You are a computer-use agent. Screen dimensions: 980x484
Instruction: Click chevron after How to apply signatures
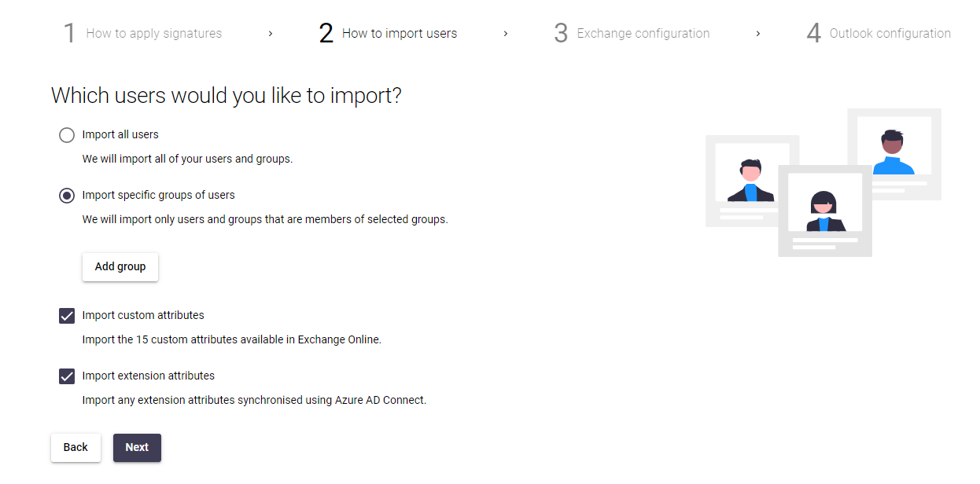pyautogui.click(x=271, y=34)
